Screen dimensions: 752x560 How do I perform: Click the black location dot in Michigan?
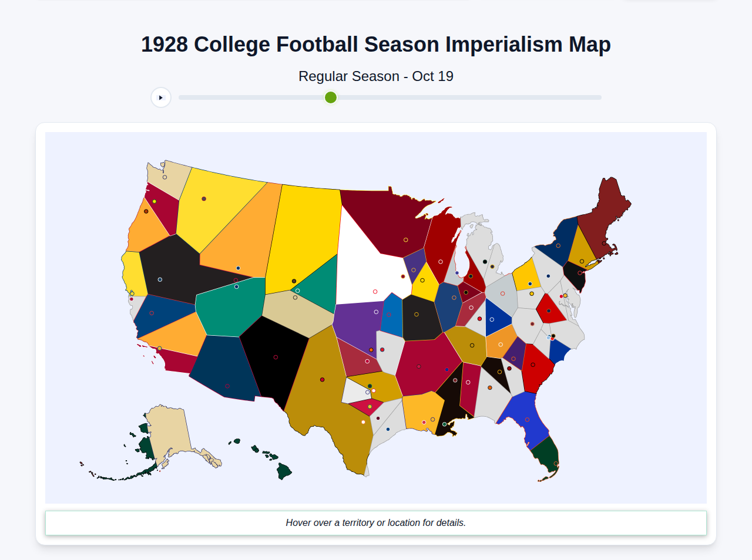(x=484, y=260)
